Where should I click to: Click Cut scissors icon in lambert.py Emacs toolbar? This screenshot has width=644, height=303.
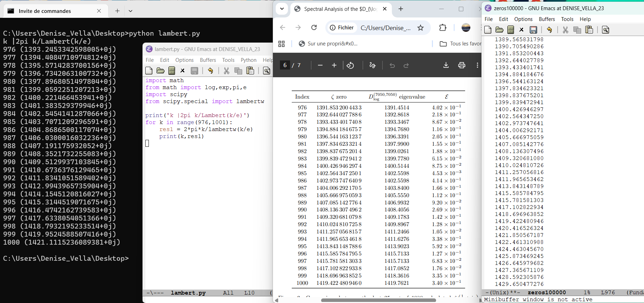point(226,71)
